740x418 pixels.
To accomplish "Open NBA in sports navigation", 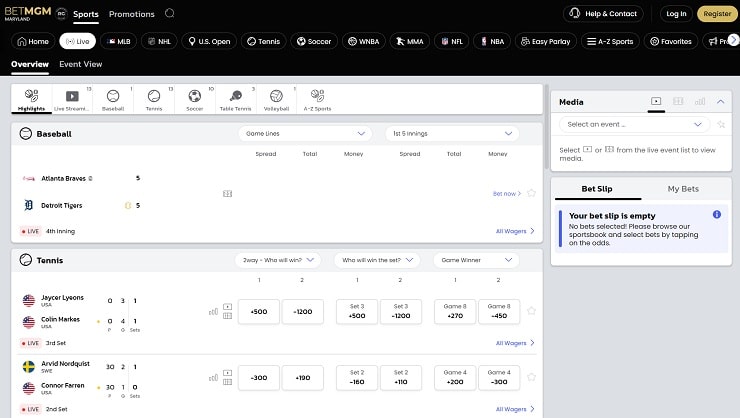I will point(492,42).
